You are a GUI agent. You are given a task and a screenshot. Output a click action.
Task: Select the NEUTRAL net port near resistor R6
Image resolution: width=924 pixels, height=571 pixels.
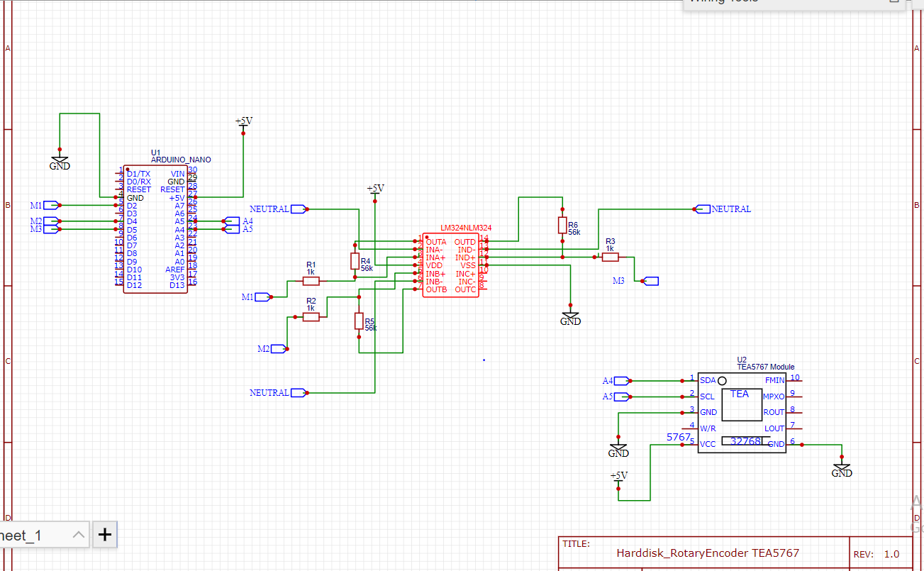tap(722, 209)
